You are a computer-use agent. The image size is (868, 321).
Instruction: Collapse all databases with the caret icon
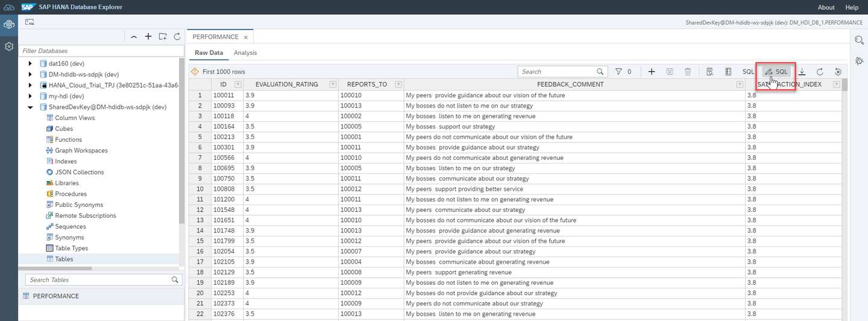[134, 37]
